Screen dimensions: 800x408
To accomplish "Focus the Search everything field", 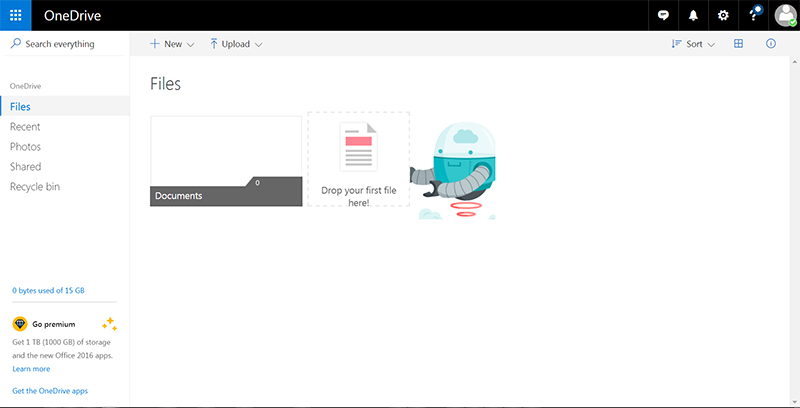I will pos(65,44).
